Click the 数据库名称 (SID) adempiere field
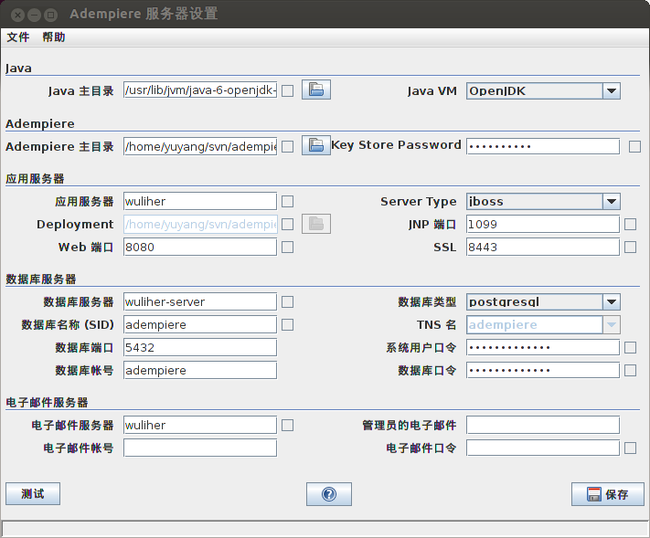This screenshot has height=538, width=650. pyautogui.click(x=200, y=325)
